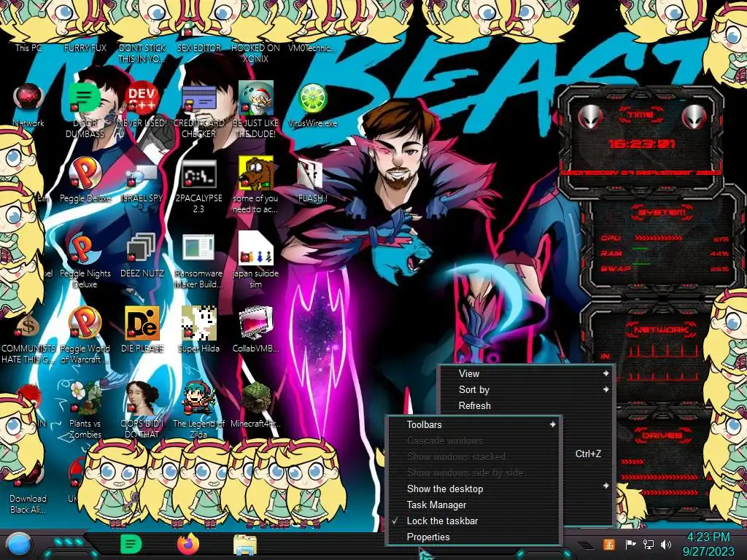Show hidden tray icons on the taskbar
Screen dimensions: 747x560
pyautogui.click(x=586, y=545)
